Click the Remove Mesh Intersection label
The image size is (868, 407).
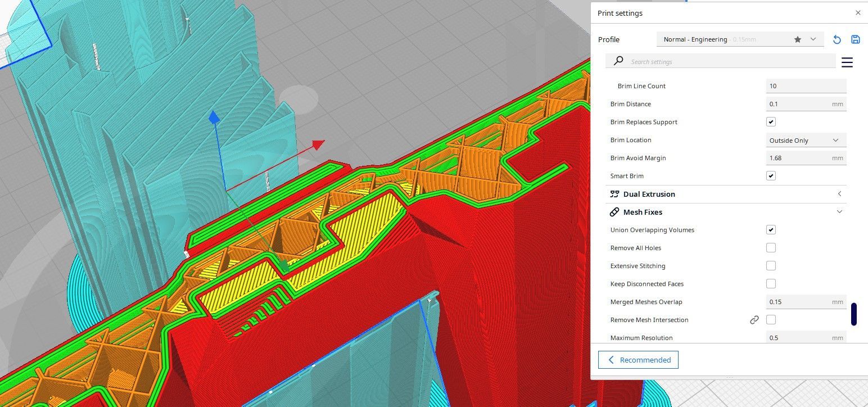[x=649, y=320]
